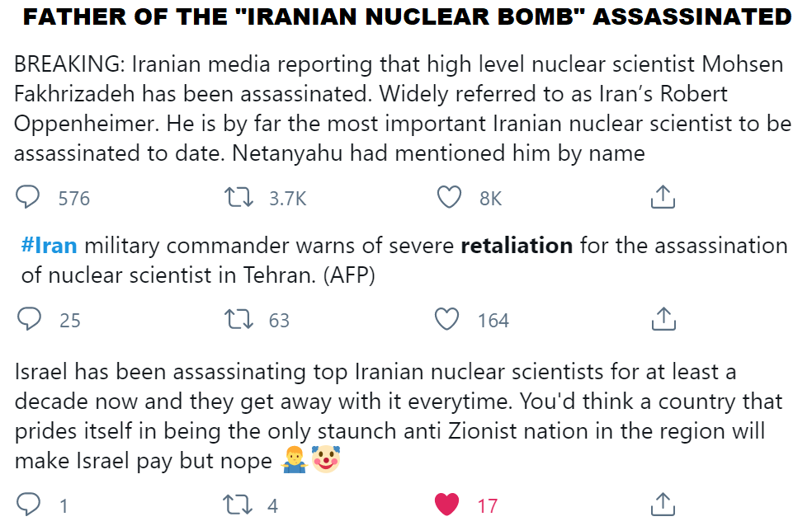Click the shrugging person emoji
The width and height of the screenshot is (812, 526).
point(294,460)
